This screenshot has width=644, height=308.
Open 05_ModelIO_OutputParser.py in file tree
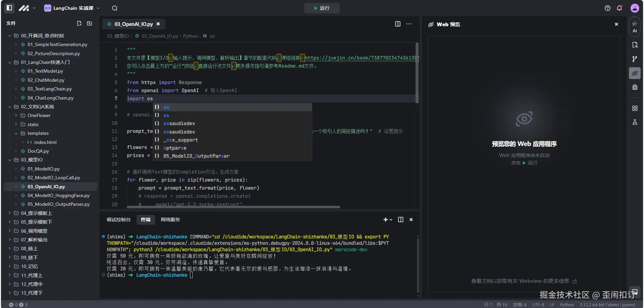(x=58, y=204)
